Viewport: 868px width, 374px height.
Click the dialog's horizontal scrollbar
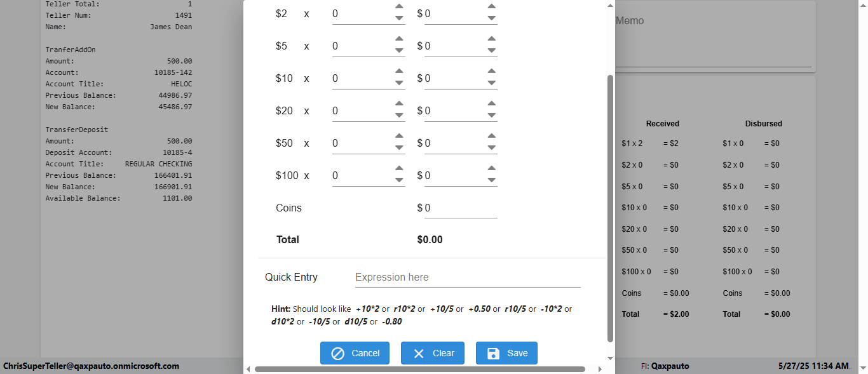419,369
